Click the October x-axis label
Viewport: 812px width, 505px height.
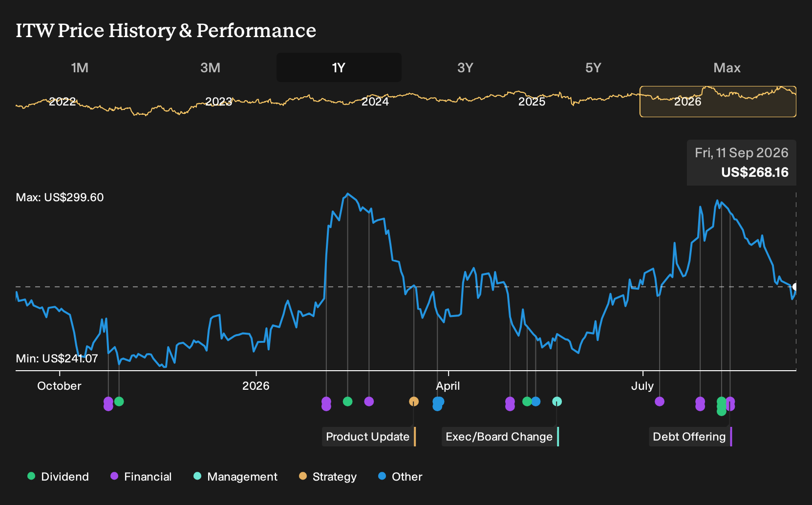59,386
